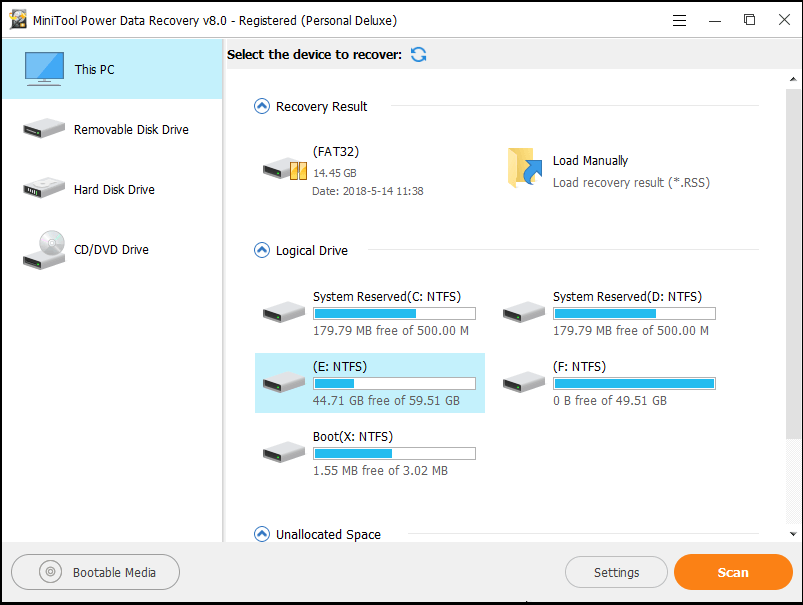
Task: Click 'Date: 2018-5-14 11:38' text
Action: click(x=368, y=191)
